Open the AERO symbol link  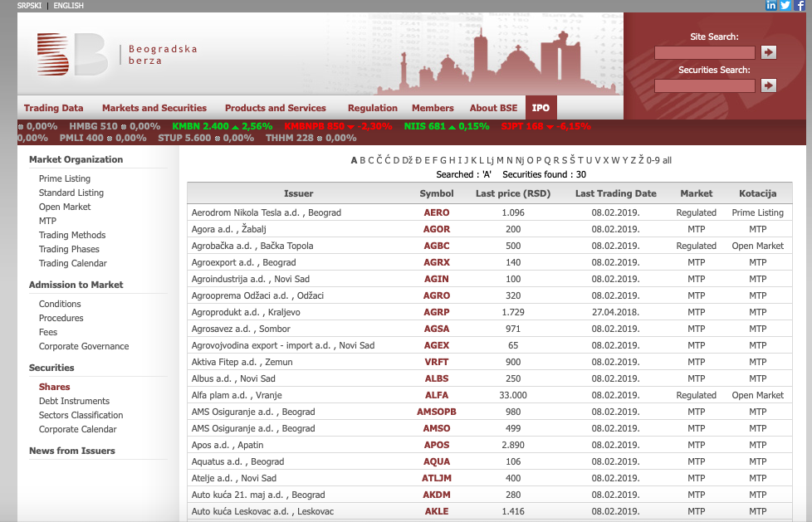tap(437, 212)
